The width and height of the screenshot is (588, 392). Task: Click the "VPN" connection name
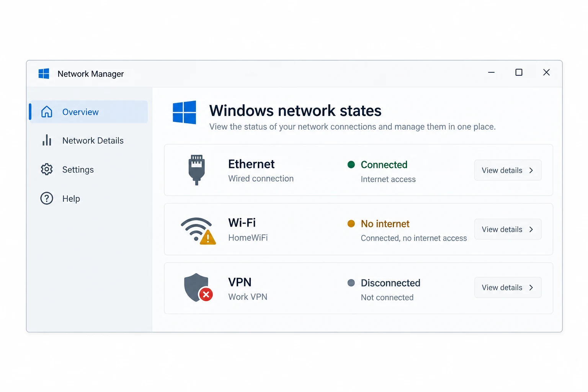[240, 282]
